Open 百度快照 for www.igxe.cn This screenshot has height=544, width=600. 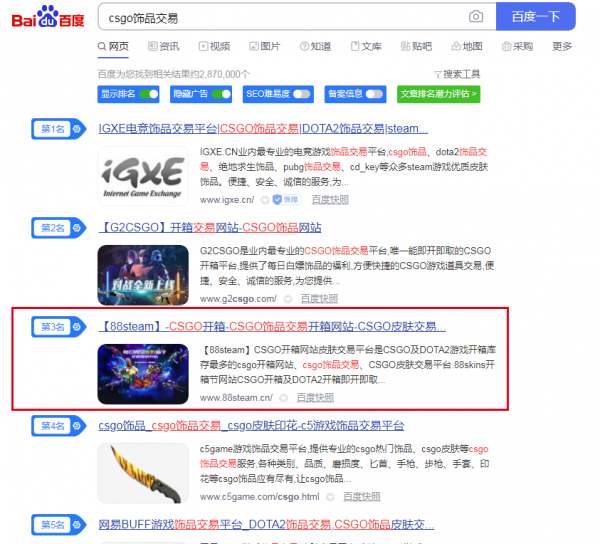point(330,200)
